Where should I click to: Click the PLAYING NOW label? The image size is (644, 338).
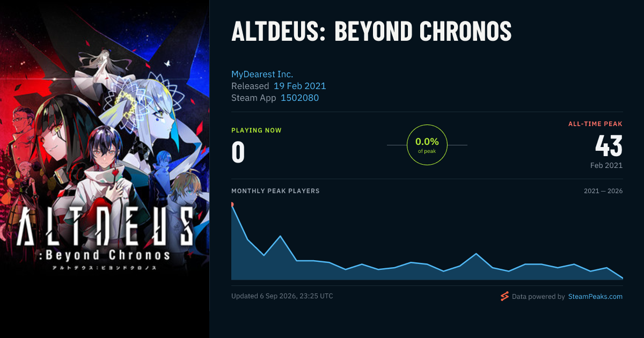[x=257, y=130]
